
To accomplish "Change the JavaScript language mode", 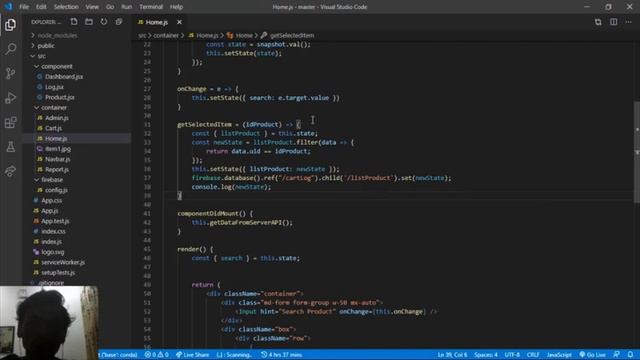I will pos(559,355).
